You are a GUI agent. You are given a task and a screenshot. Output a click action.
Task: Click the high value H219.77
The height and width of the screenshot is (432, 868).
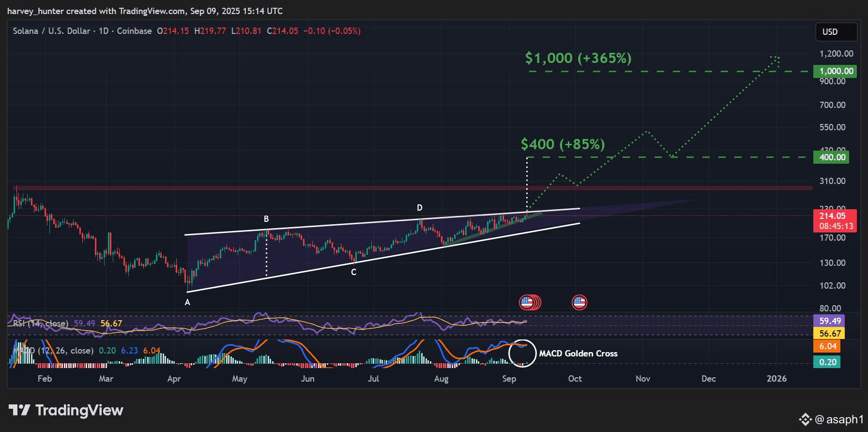pos(210,31)
